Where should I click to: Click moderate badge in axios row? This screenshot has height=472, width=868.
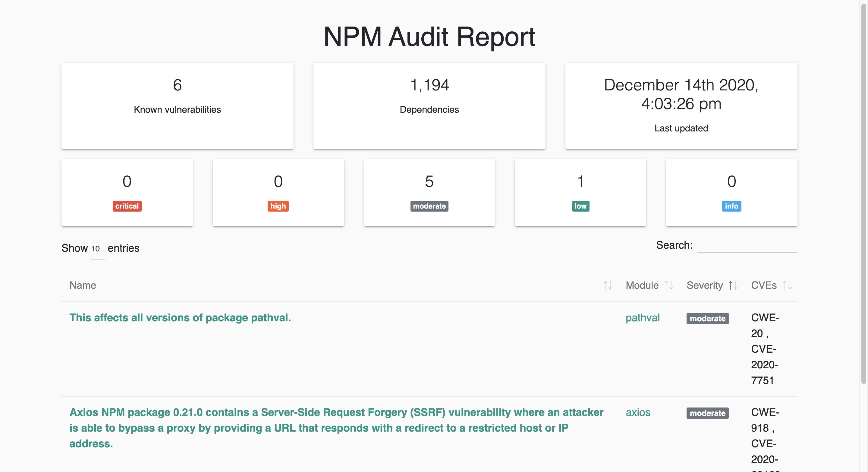click(x=707, y=413)
